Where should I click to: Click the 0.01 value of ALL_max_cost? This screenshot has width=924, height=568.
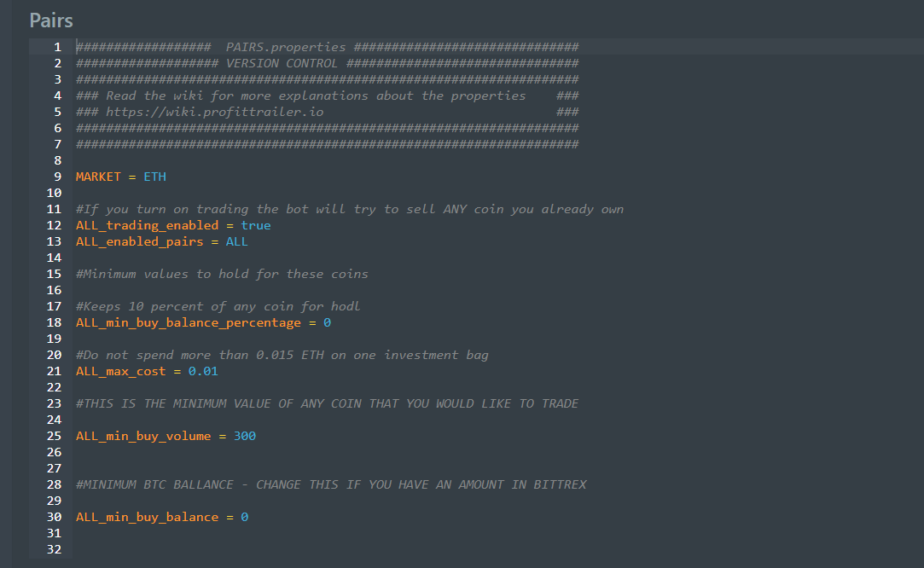203,371
